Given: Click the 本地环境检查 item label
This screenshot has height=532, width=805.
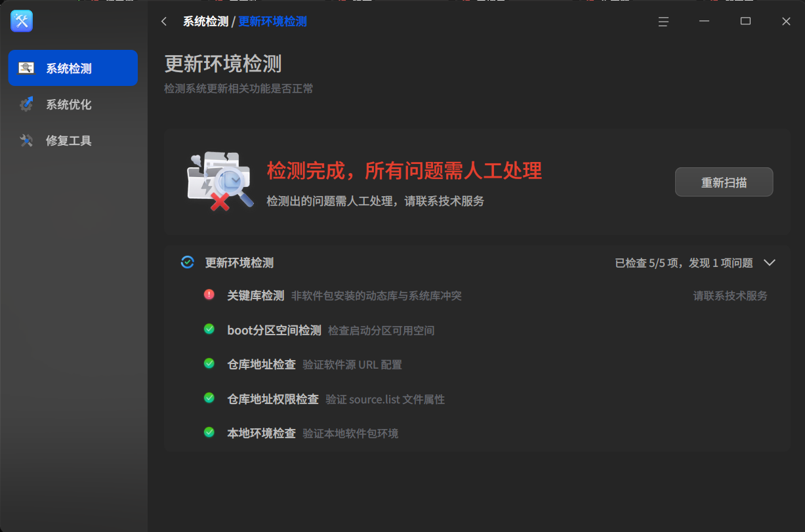Looking at the screenshot, I should 261,434.
